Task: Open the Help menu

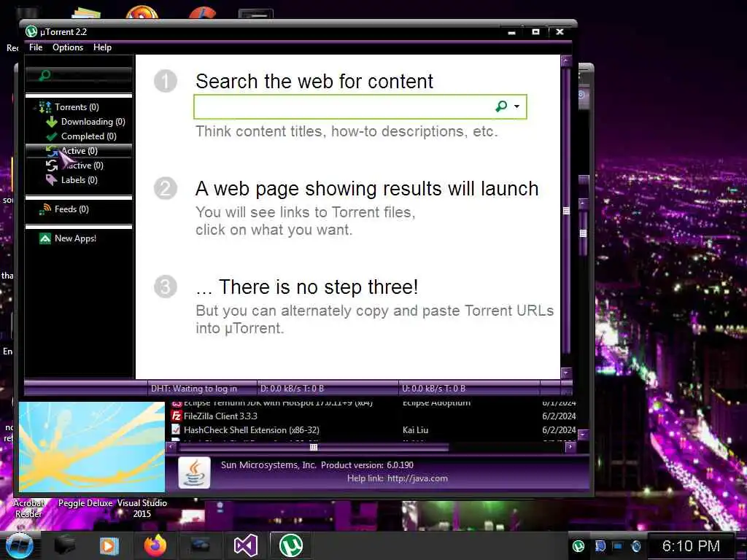Action: 102,47
